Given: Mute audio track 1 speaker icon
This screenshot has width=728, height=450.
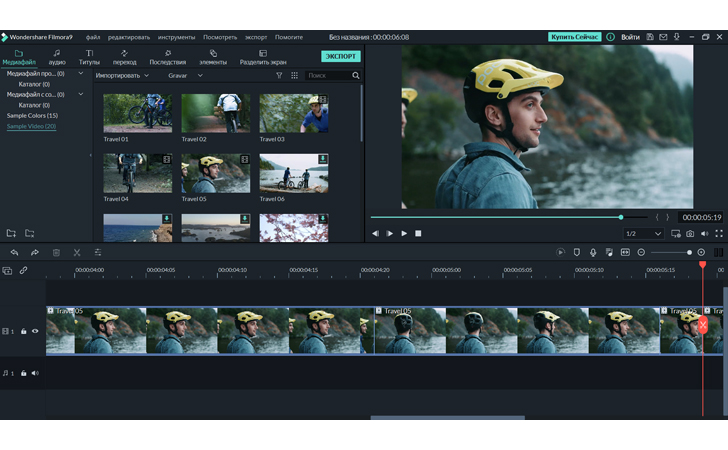Looking at the screenshot, I should [x=35, y=373].
